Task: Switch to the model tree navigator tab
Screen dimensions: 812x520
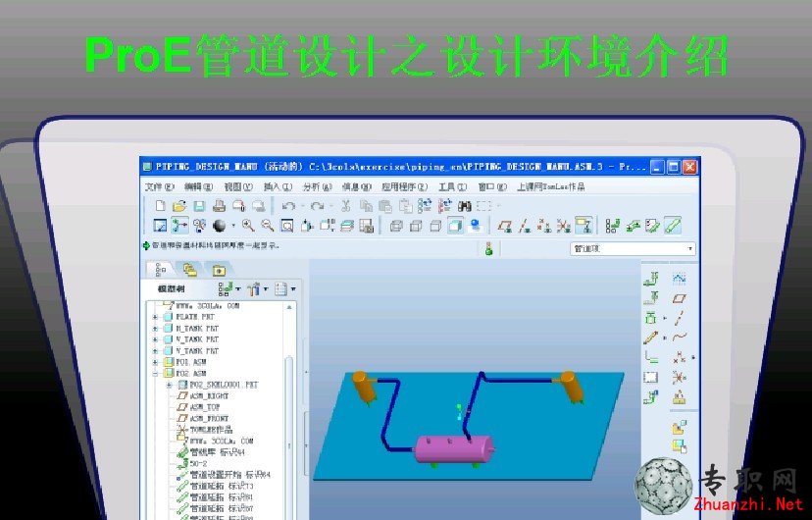Action: click(161, 269)
